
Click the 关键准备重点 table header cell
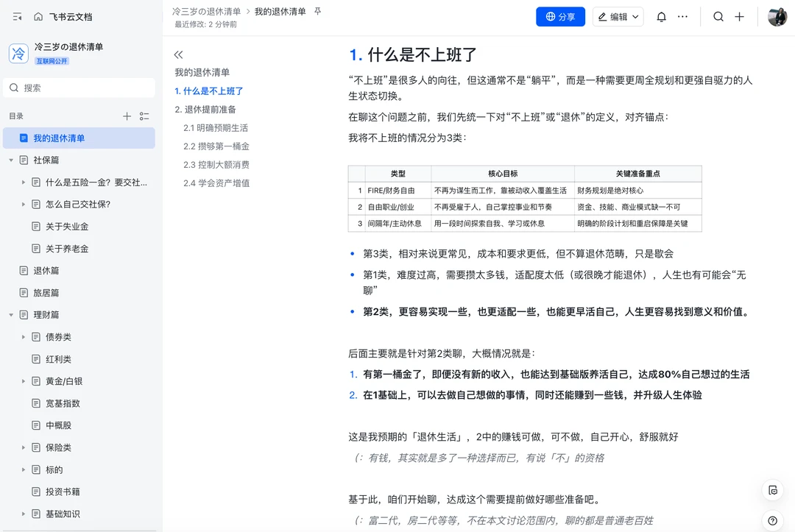[x=637, y=174]
